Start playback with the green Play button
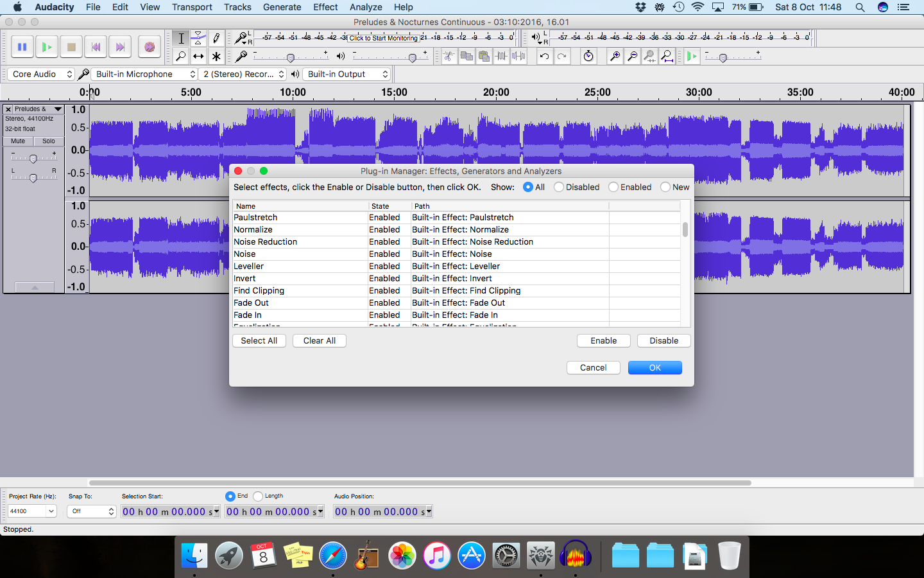Image resolution: width=924 pixels, height=578 pixels. click(46, 47)
